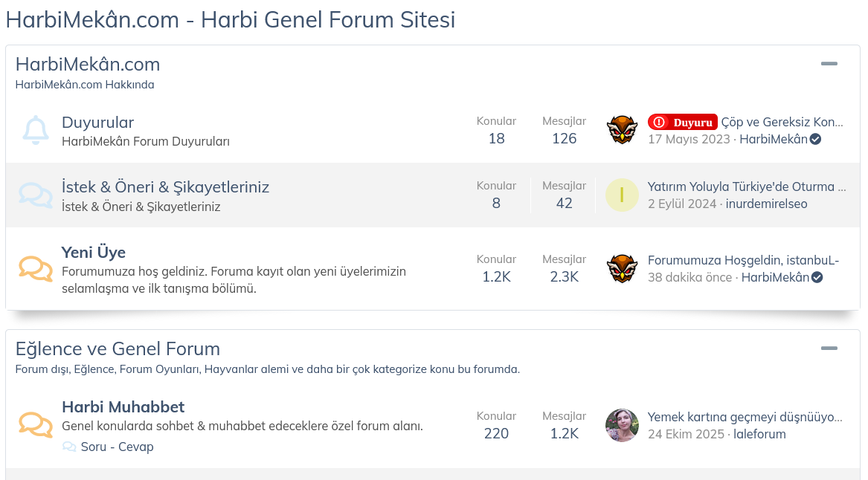The width and height of the screenshot is (868, 480).
Task: Open laleforum's photo avatar
Action: point(622,425)
